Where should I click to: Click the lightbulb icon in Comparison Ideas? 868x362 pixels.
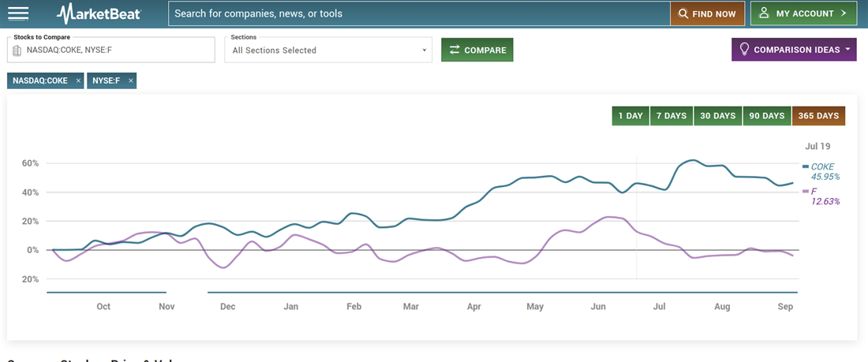(x=743, y=50)
